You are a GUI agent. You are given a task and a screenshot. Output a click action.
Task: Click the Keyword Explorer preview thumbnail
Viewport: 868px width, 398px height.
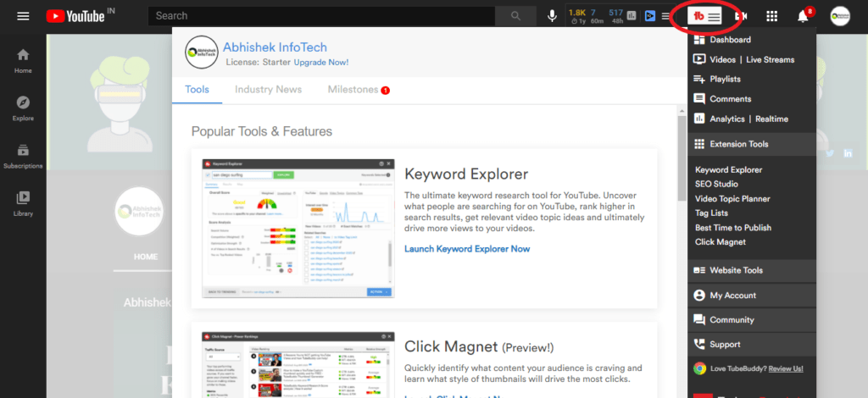pyautogui.click(x=298, y=229)
